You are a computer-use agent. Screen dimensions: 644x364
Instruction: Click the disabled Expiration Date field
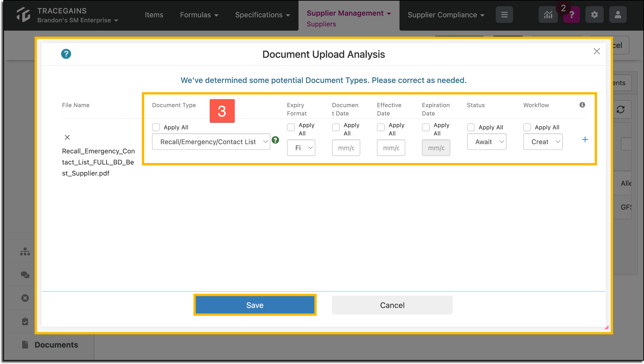point(436,148)
